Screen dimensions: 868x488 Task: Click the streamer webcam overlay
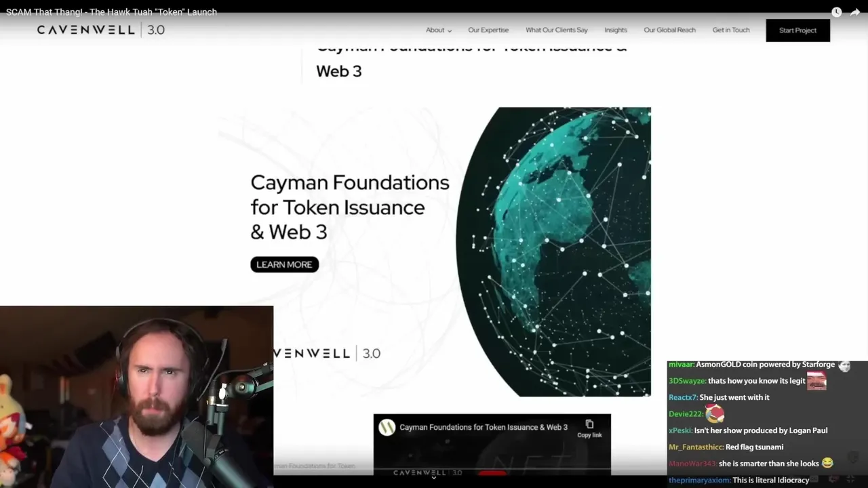(x=136, y=396)
